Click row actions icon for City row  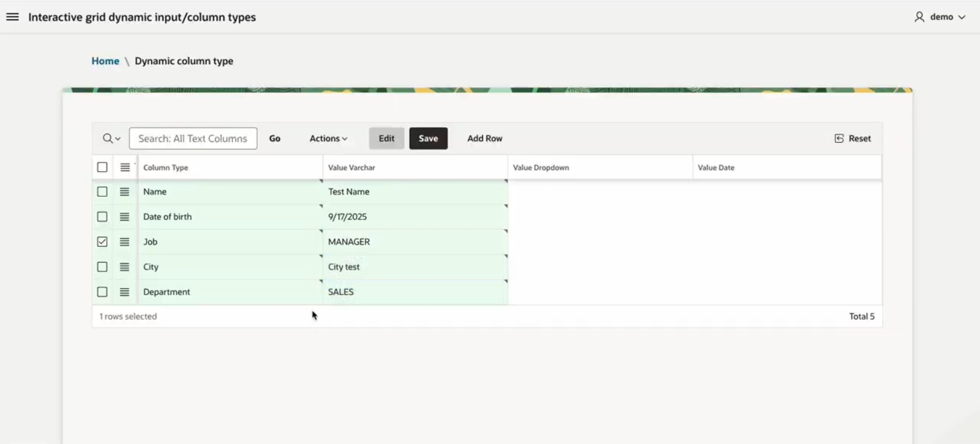(x=125, y=267)
